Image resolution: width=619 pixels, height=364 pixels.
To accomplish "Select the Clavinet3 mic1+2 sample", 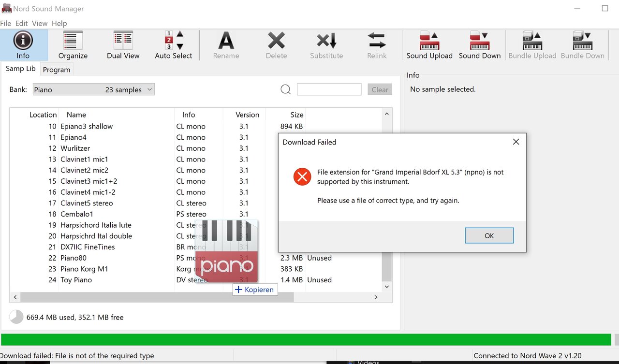I will [89, 181].
